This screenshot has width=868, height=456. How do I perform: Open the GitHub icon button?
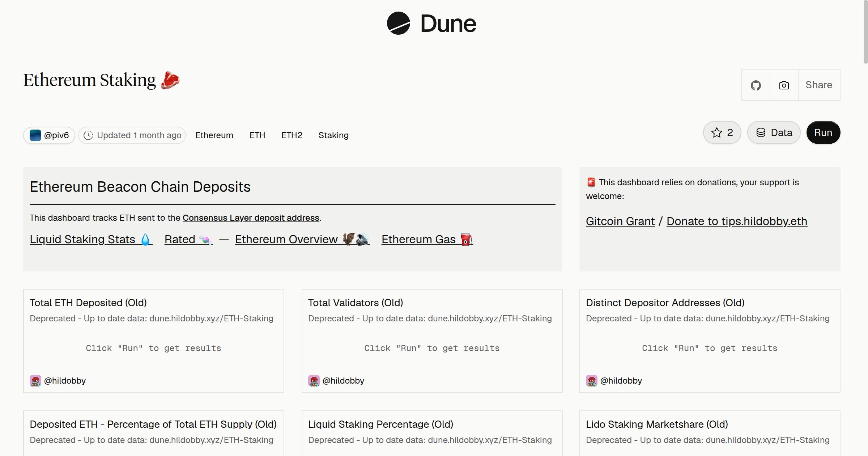756,85
